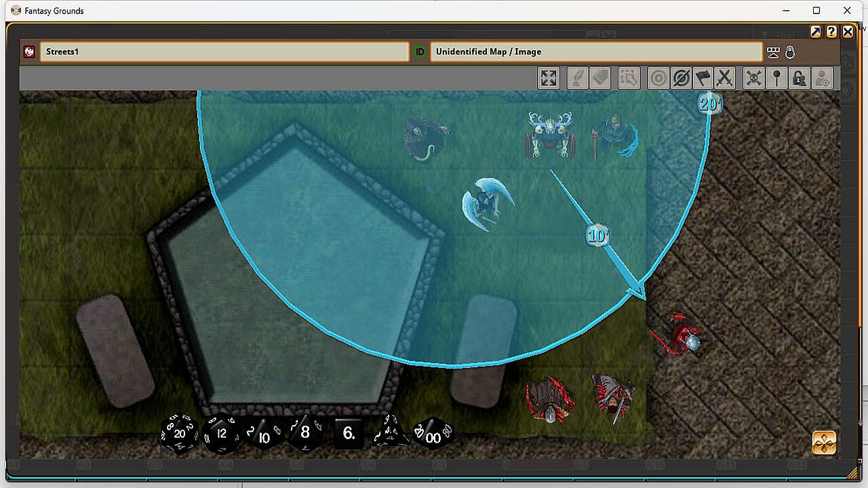Select the quill drawing tool
This screenshot has height=488, width=868.
click(x=577, y=79)
